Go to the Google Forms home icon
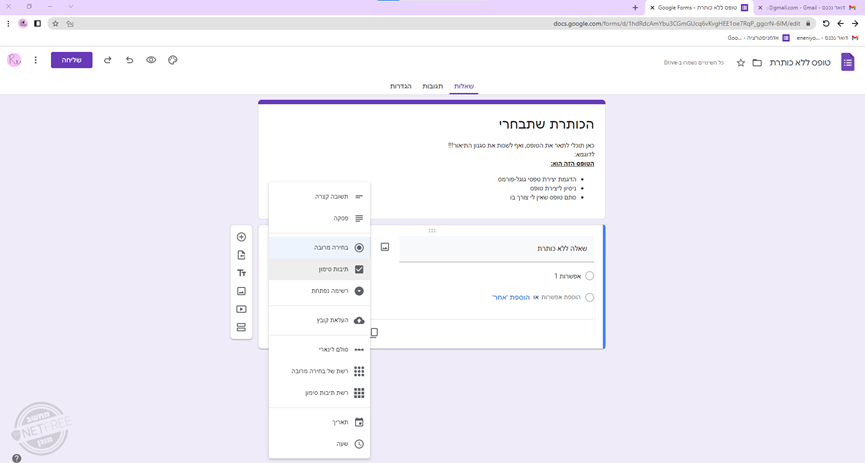 (x=847, y=62)
